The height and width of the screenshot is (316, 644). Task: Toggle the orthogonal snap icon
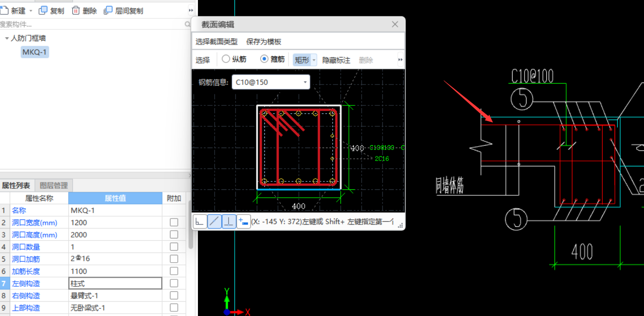coord(200,221)
